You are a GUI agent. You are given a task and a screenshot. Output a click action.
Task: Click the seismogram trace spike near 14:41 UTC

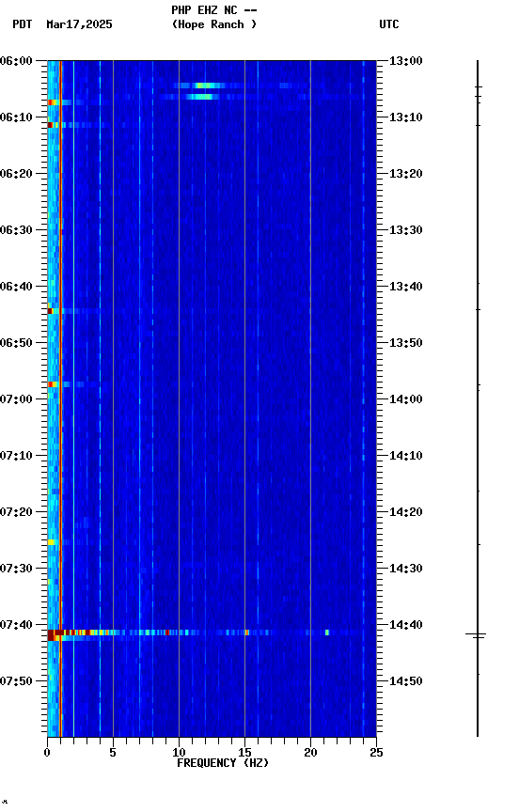[x=476, y=635]
